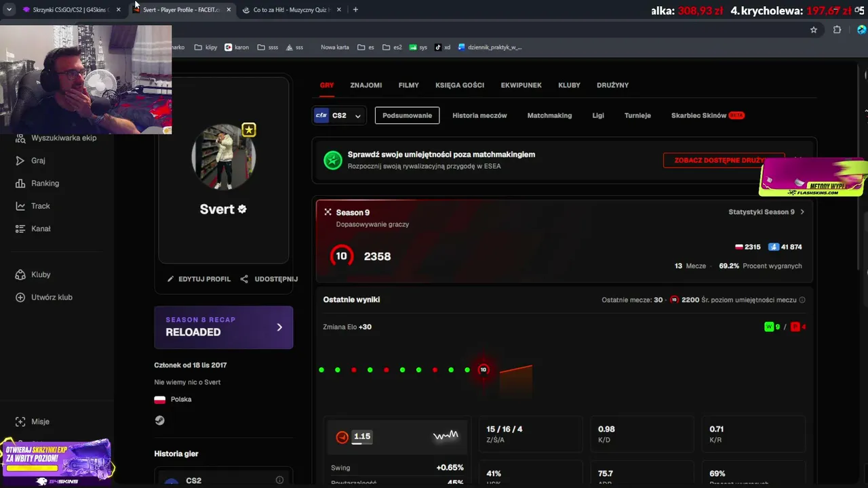Open the Wyszukiwarka ekip sidebar icon
Screen dimensions: 868x488
pyautogui.click(x=20, y=138)
